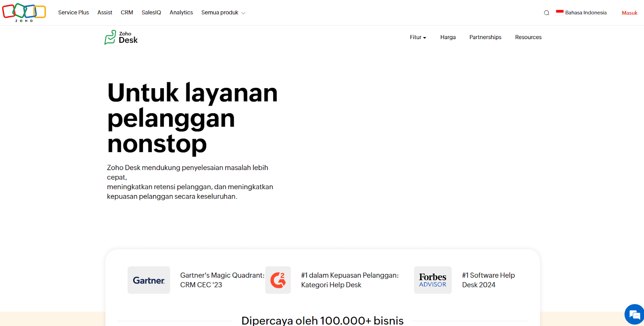Click the Indonesian flag icon
644x326 pixels.
pos(560,12)
